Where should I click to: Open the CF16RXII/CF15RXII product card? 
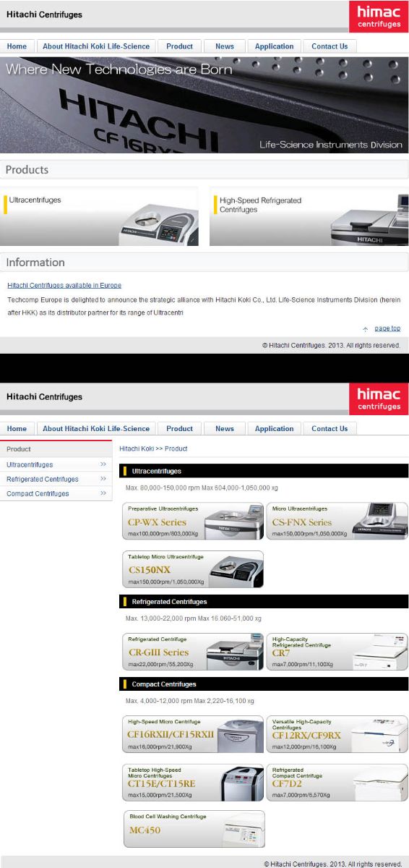[x=193, y=734]
